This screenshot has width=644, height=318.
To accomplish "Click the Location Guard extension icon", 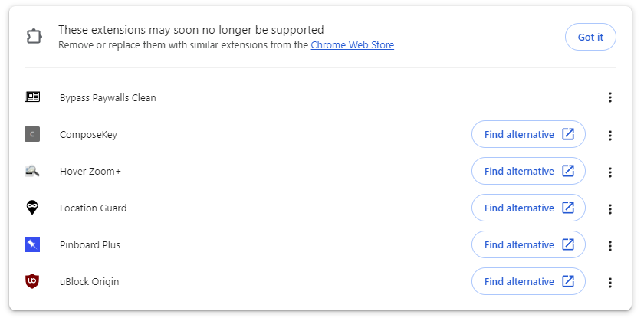I will point(32,208).
